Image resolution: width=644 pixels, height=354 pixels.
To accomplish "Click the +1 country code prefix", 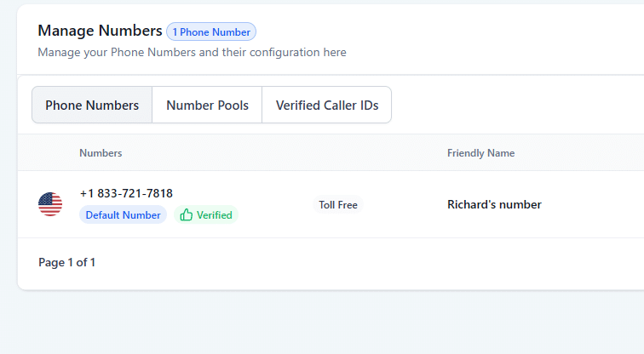I will coord(87,193).
